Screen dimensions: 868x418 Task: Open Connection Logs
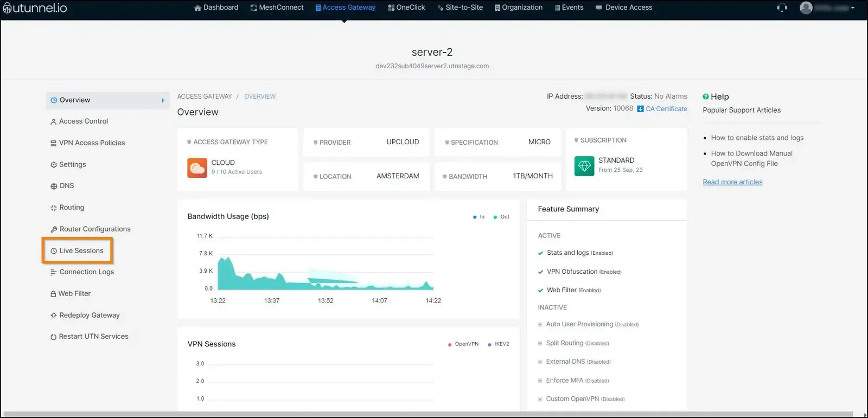[87, 272]
